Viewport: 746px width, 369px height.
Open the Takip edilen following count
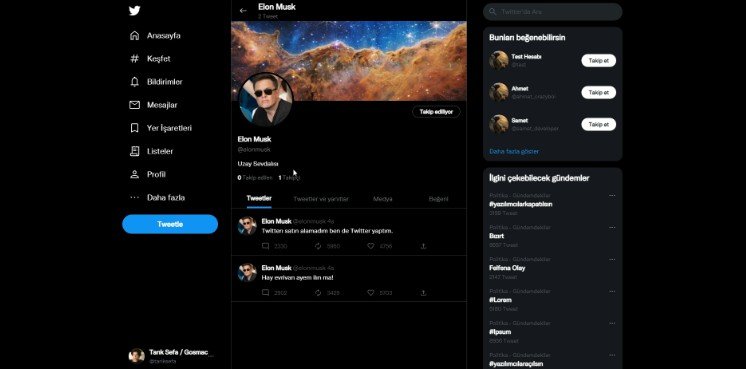(255, 177)
